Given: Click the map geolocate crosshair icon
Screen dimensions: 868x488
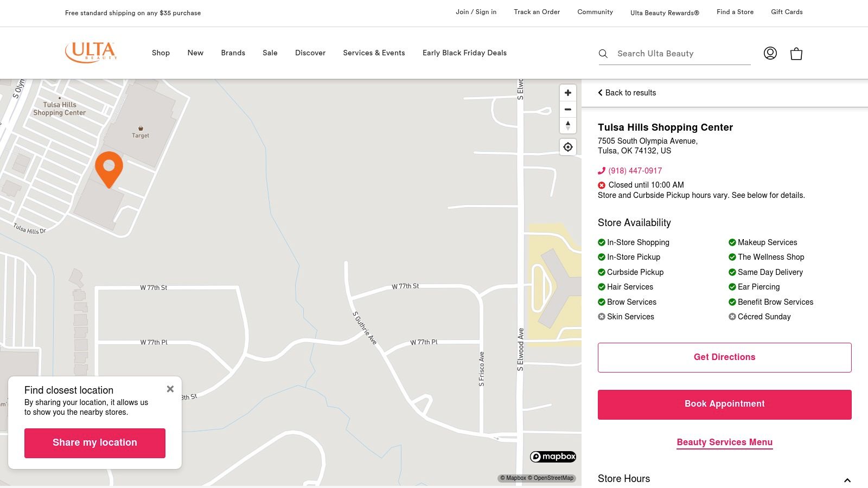Looking at the screenshot, I should (x=567, y=147).
